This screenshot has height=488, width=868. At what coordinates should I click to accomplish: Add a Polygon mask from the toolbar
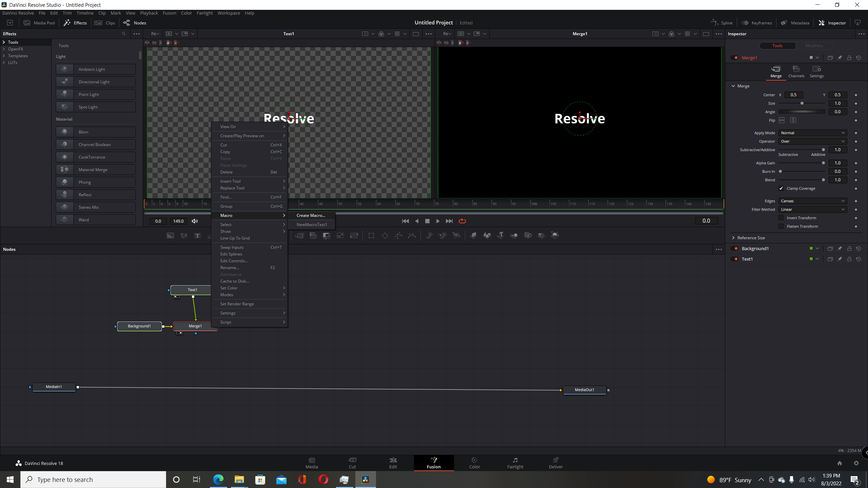pos(399,236)
